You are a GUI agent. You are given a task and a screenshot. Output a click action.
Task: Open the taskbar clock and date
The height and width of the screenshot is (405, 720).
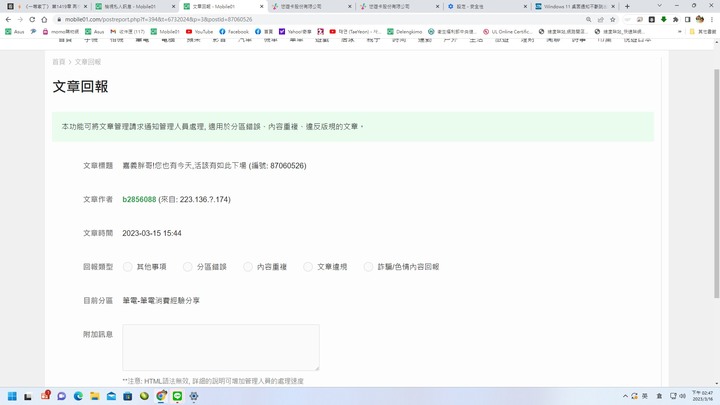(x=703, y=396)
